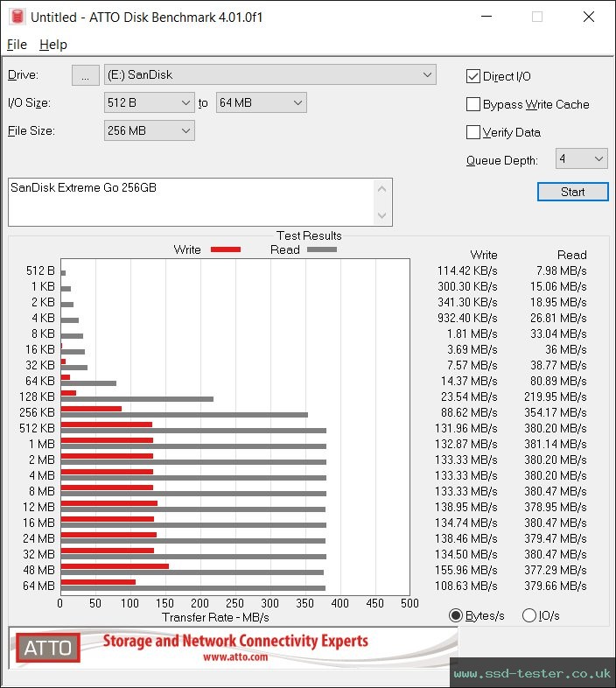Click the 219.95 MB/s read value
The width and height of the screenshot is (616, 688).
click(556, 397)
